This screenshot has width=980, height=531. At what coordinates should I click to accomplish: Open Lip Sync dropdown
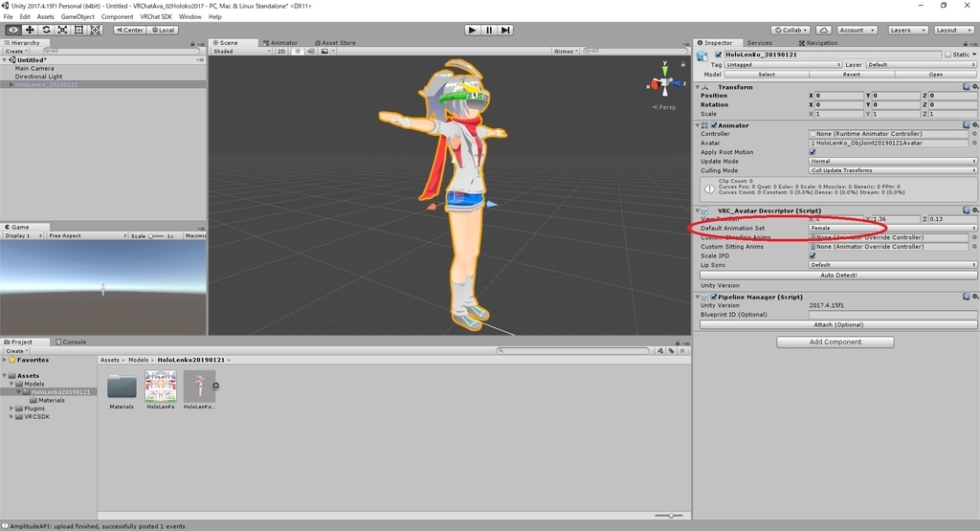(x=893, y=265)
